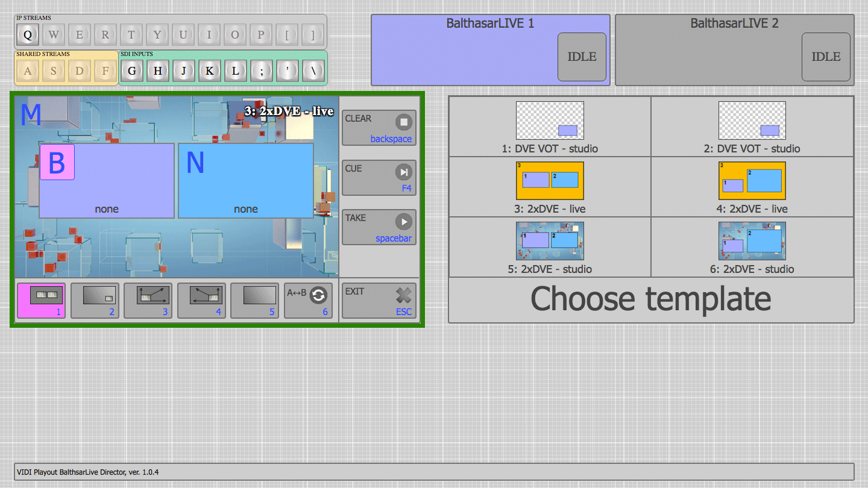Select SDI input key L
Viewport: 868px width, 488px height.
click(236, 71)
